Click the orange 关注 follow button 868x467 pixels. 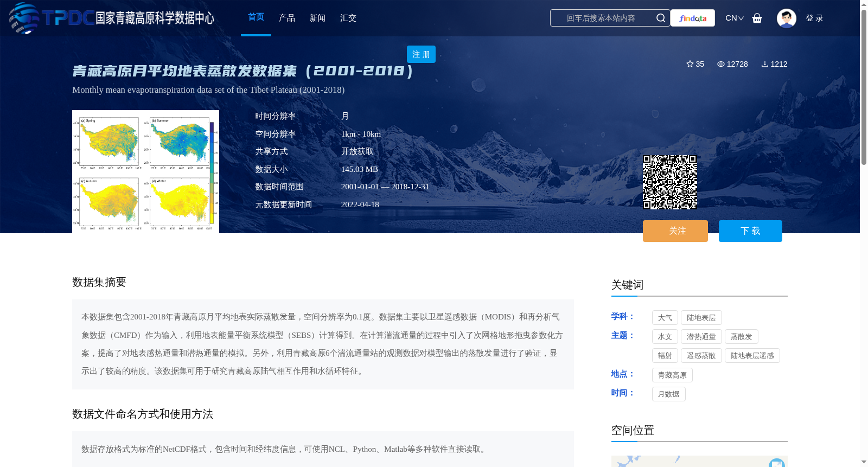675,231
